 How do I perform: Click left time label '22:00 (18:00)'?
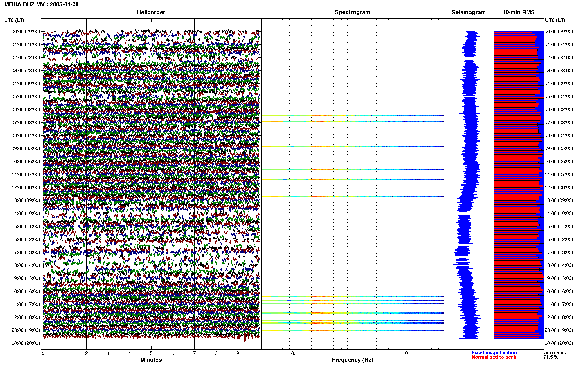[x=26, y=317]
